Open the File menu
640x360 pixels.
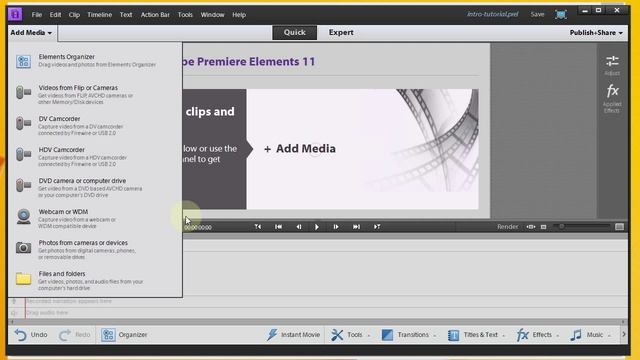point(37,15)
